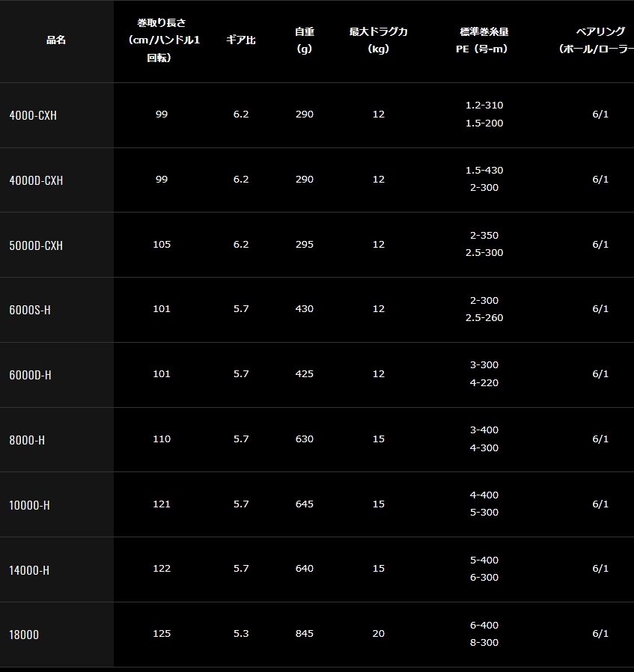The width and height of the screenshot is (634, 672).
Task: Click line capacity 8-300
Action: (x=484, y=642)
